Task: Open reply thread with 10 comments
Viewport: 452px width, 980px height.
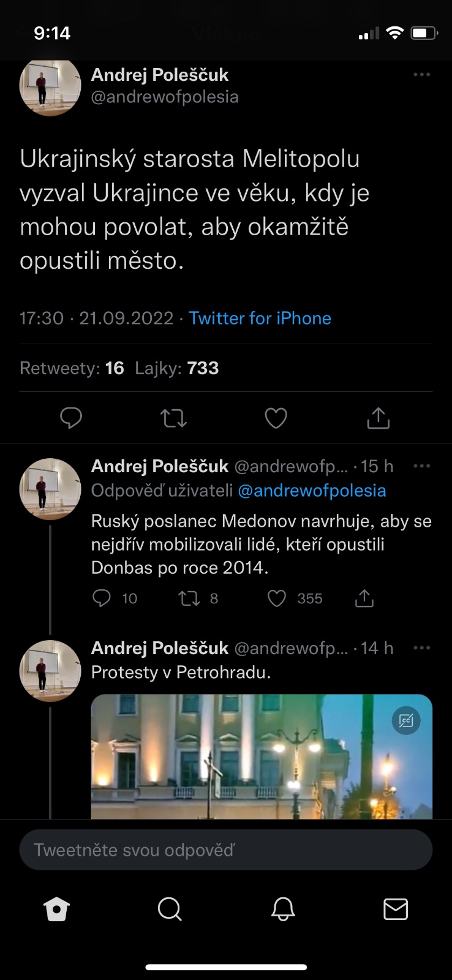Action: coord(102,598)
